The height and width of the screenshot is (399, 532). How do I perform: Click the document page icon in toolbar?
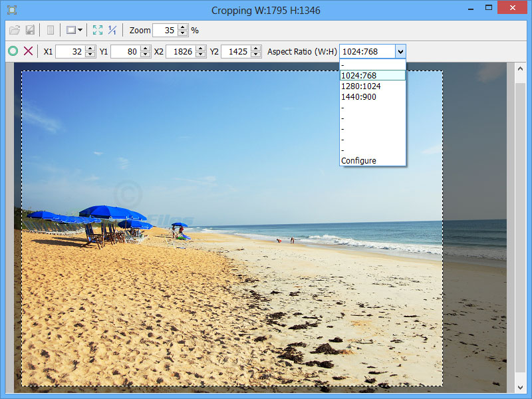click(x=50, y=30)
